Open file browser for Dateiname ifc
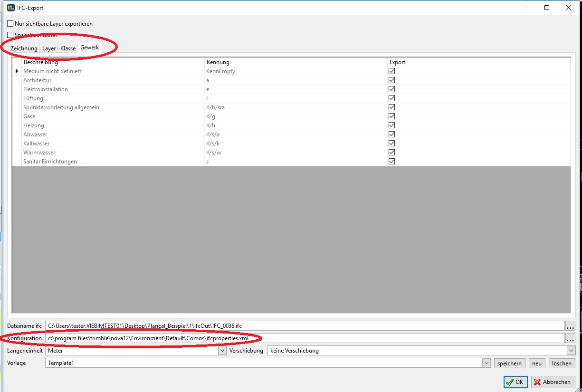 click(x=570, y=326)
